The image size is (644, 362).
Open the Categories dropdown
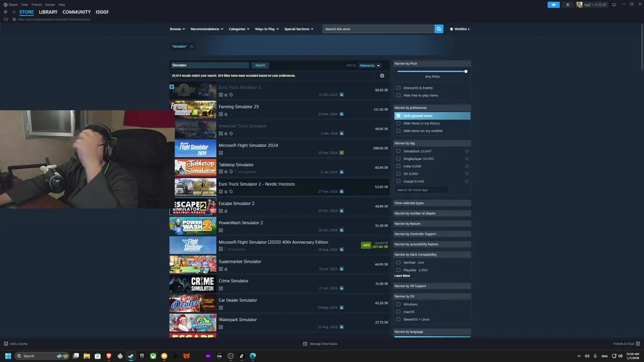click(x=239, y=29)
